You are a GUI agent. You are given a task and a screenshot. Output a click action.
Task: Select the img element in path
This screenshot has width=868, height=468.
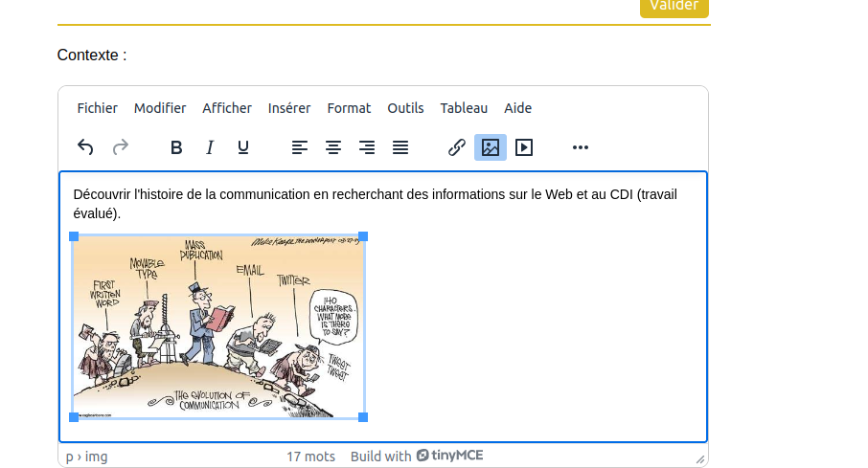[97, 457]
